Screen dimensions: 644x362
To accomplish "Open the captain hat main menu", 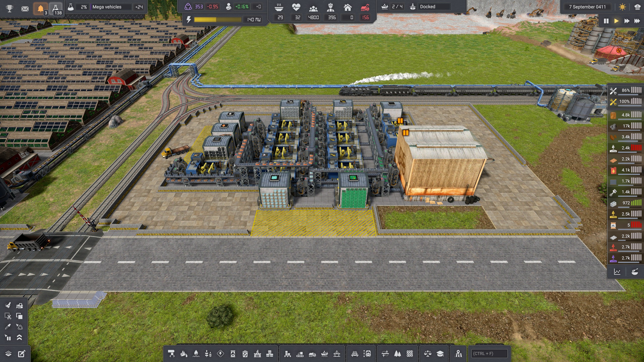I will point(637,7).
